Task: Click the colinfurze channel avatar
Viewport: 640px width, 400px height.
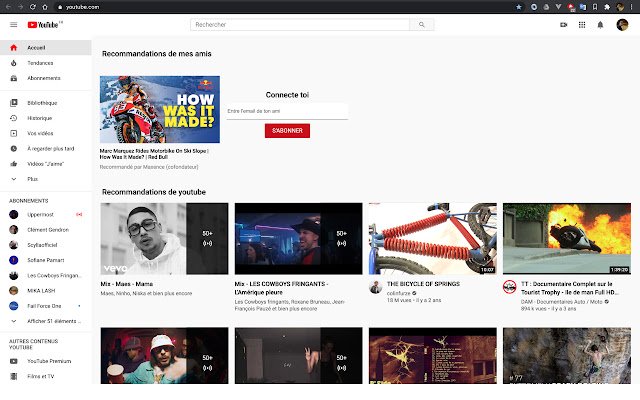Action: [376, 287]
